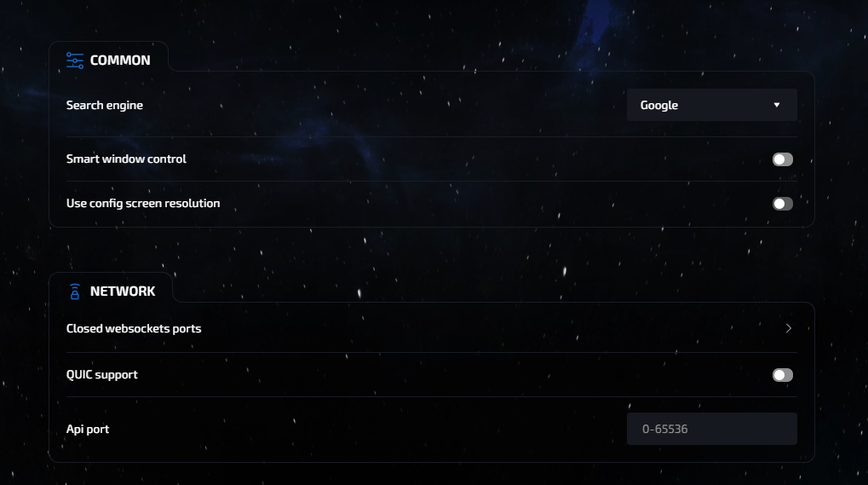Open the Search engine dropdown showing Google
This screenshot has width=868, height=485.
click(x=711, y=105)
